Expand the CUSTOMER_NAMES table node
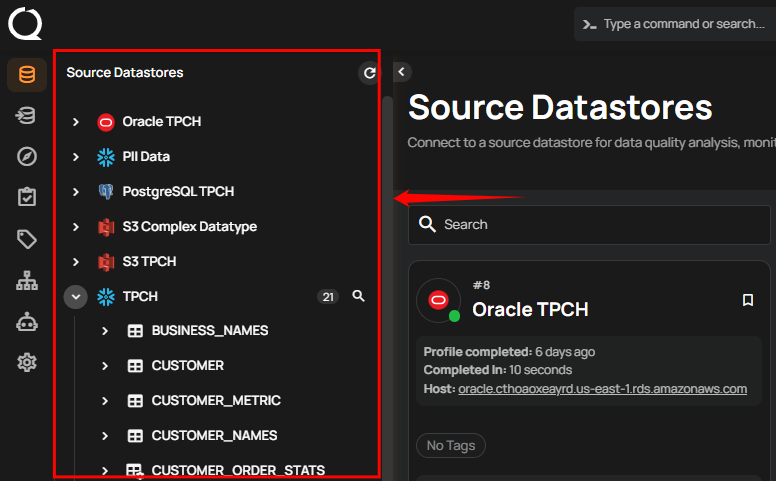Viewport: 776px width, 481px height. coord(105,435)
